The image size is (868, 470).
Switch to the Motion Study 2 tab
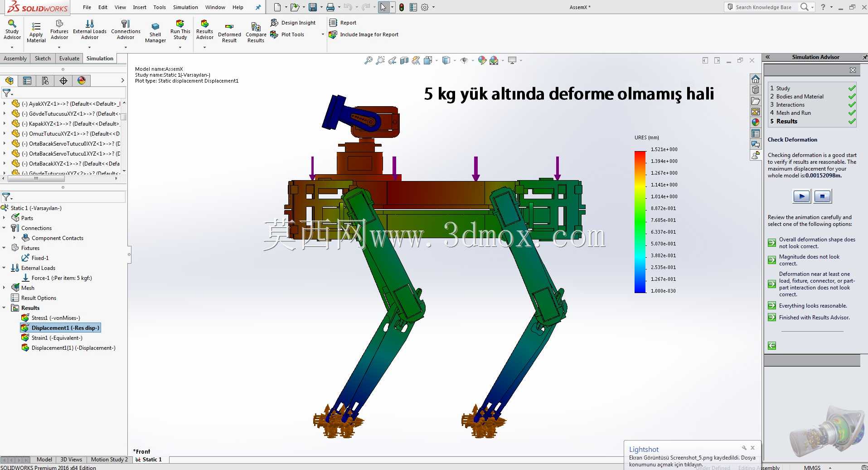(109, 460)
